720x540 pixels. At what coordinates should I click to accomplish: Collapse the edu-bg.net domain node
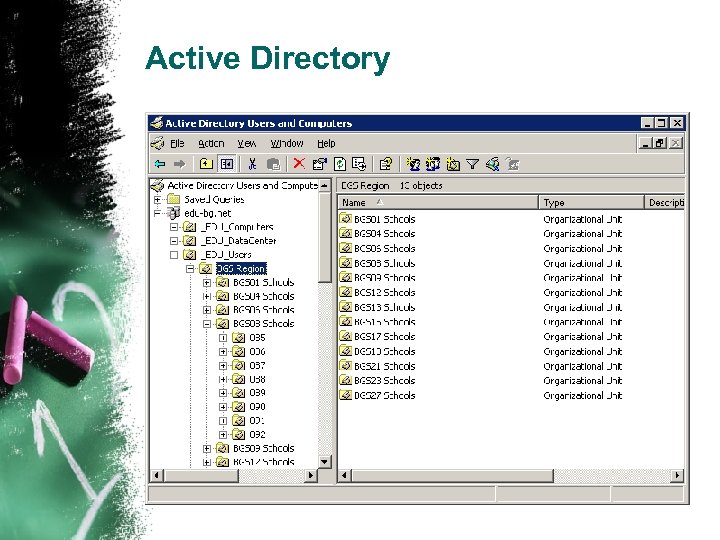pos(158,213)
